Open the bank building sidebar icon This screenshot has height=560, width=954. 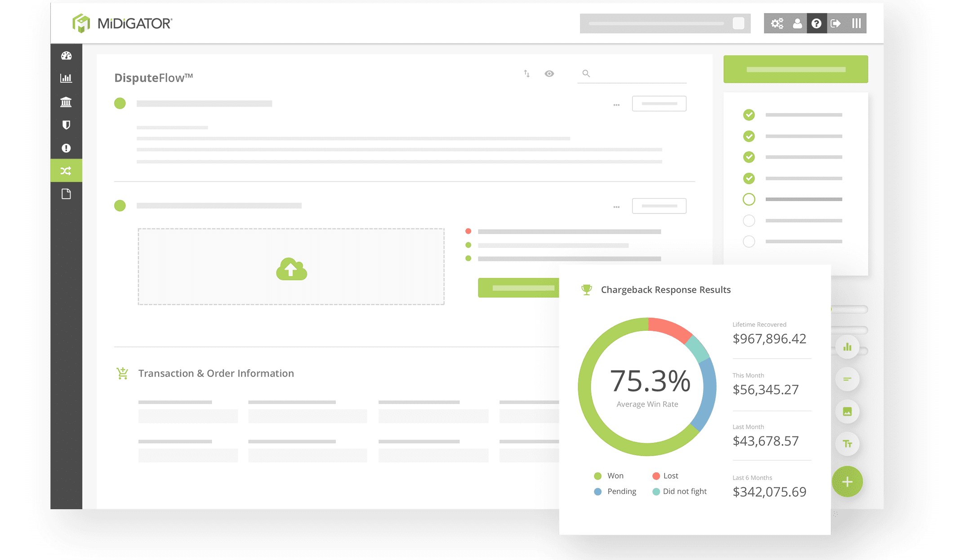66,102
